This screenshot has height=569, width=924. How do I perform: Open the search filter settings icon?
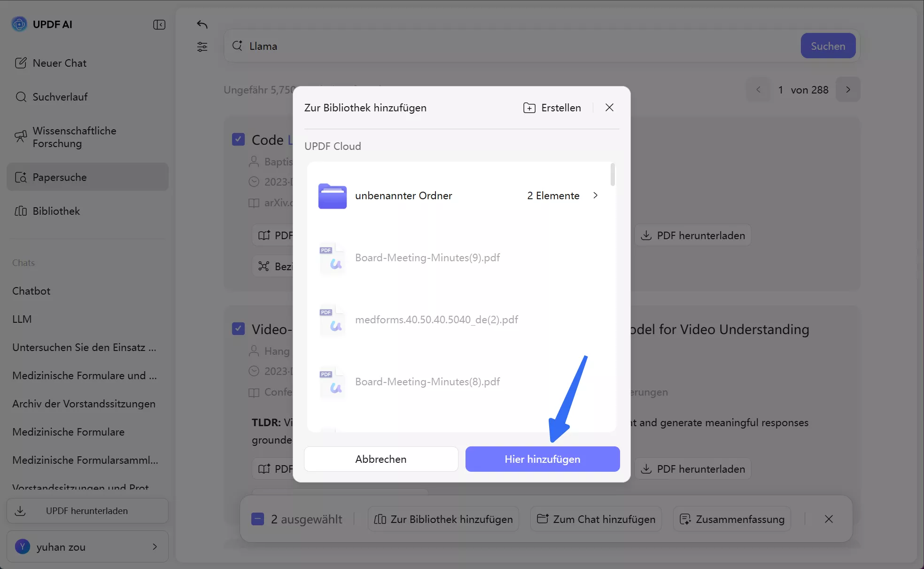(202, 47)
